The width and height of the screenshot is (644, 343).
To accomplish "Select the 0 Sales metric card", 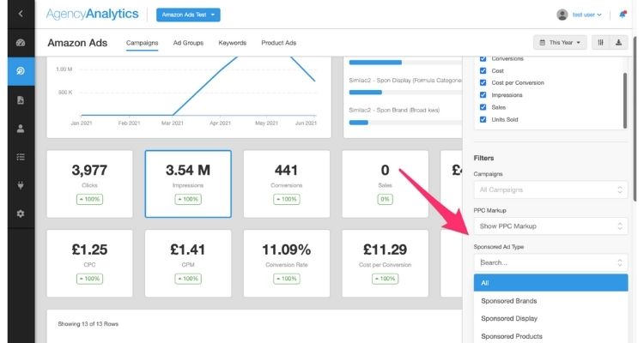I will (386, 184).
